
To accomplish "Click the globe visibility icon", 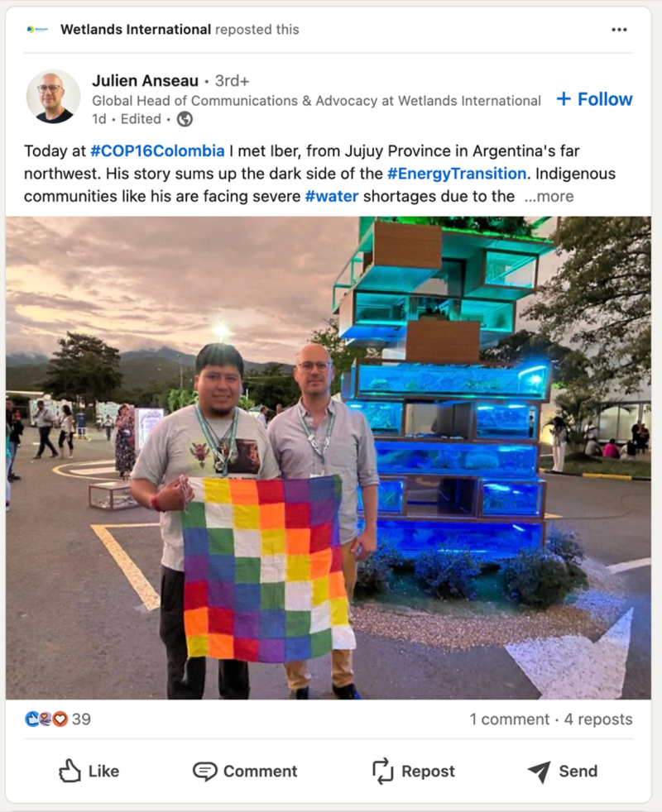I will 185,119.
